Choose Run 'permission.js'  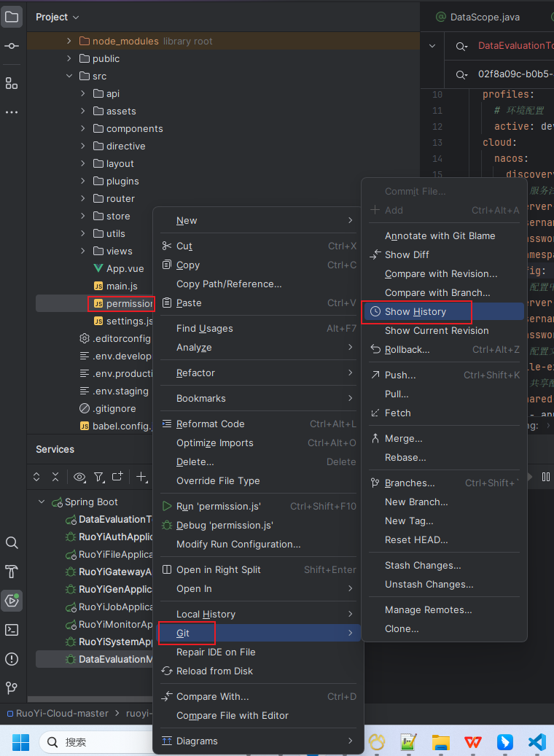(258, 506)
